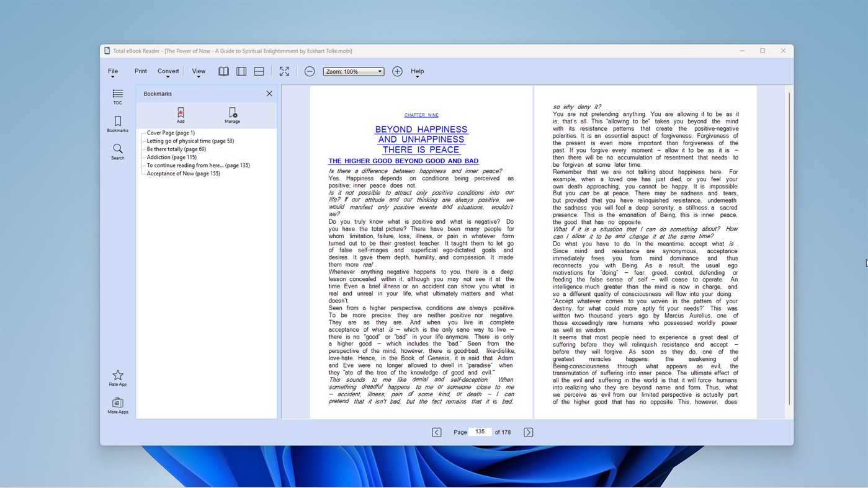The image size is (868, 488).
Task: Expand the Convert menu
Action: pyautogui.click(x=168, y=71)
